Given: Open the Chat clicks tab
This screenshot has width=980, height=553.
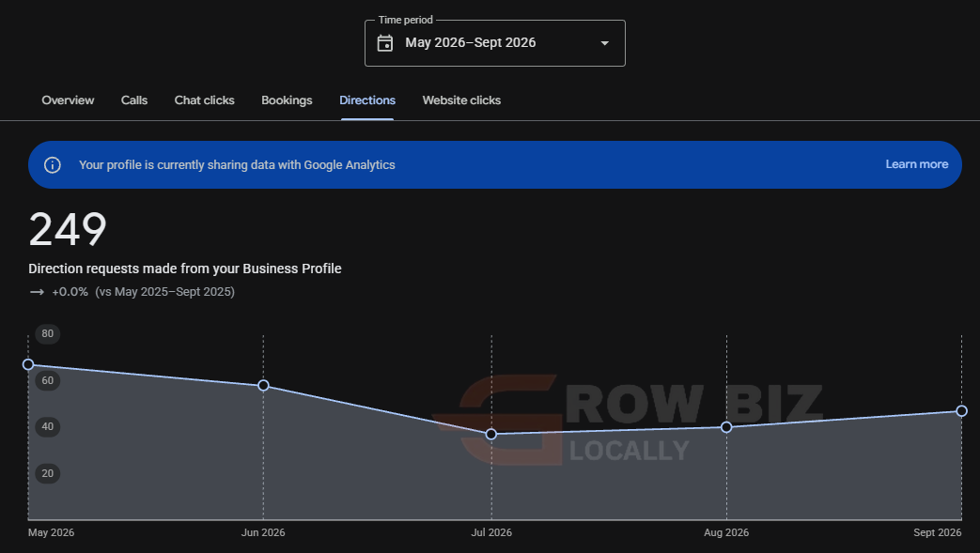Looking at the screenshot, I should [205, 100].
